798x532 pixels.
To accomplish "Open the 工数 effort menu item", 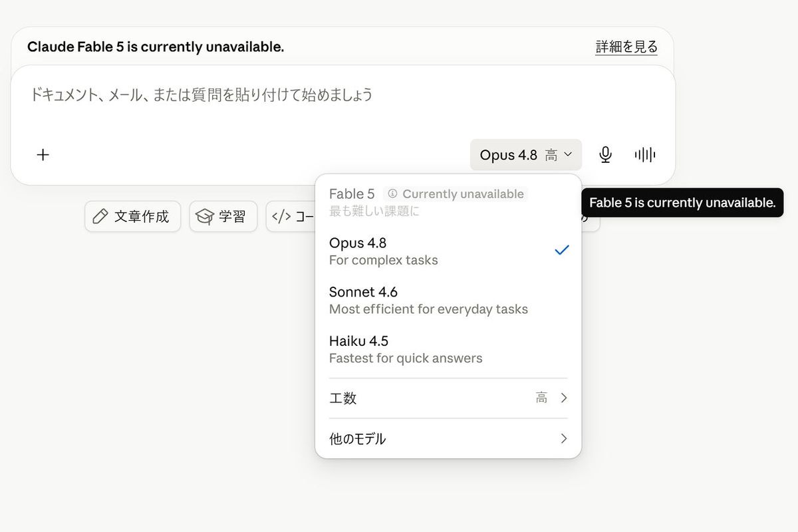I will [448, 398].
